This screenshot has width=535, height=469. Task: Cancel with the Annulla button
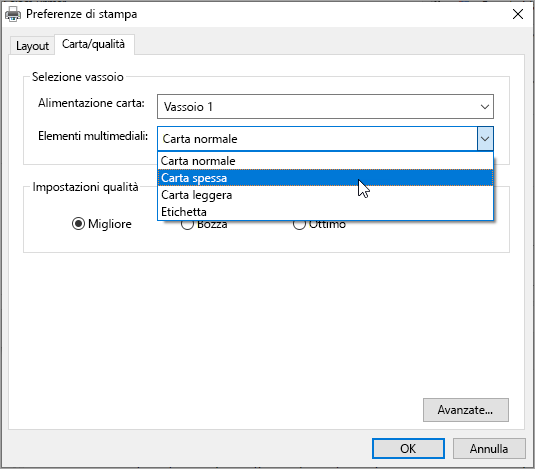489,449
